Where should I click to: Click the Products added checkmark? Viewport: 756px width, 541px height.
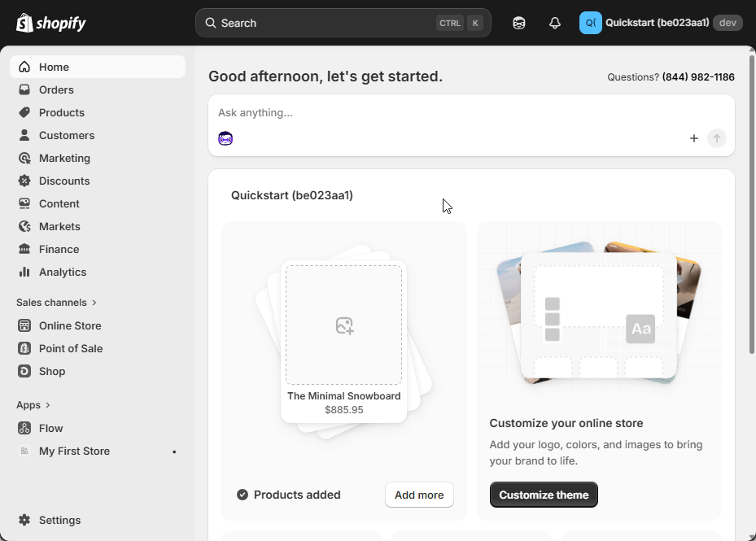[x=243, y=495]
